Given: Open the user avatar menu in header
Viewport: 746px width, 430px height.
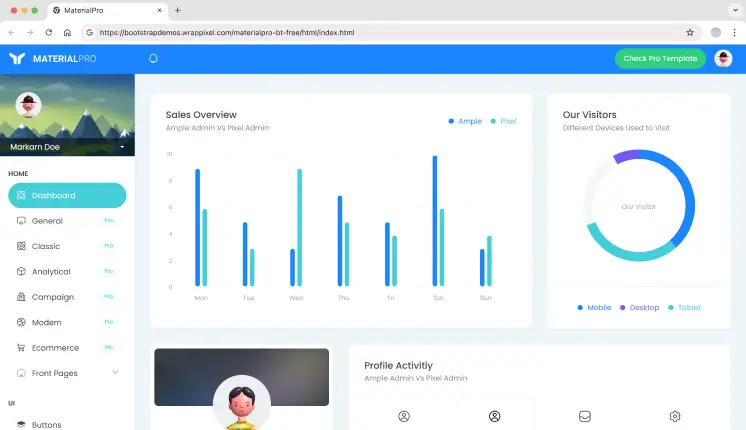Looking at the screenshot, I should [x=723, y=59].
